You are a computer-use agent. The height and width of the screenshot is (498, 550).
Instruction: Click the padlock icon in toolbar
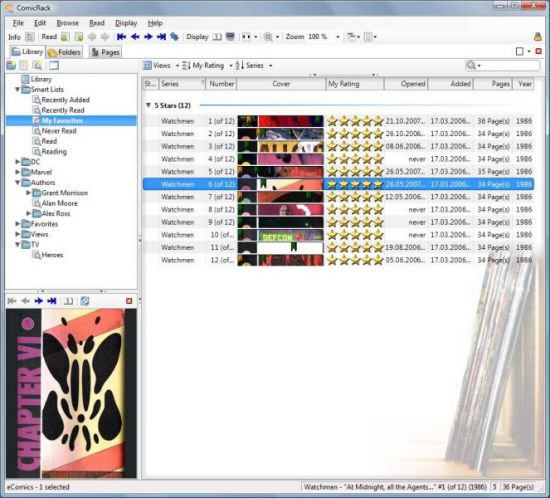point(538,36)
